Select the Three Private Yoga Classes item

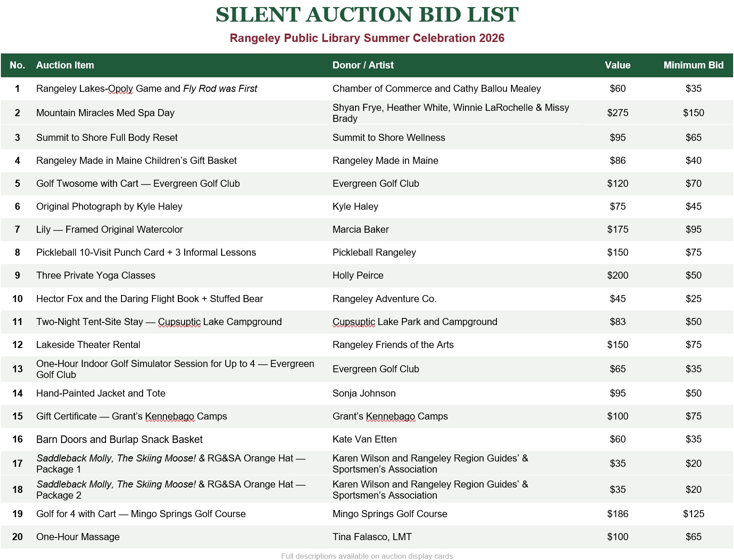(96, 276)
